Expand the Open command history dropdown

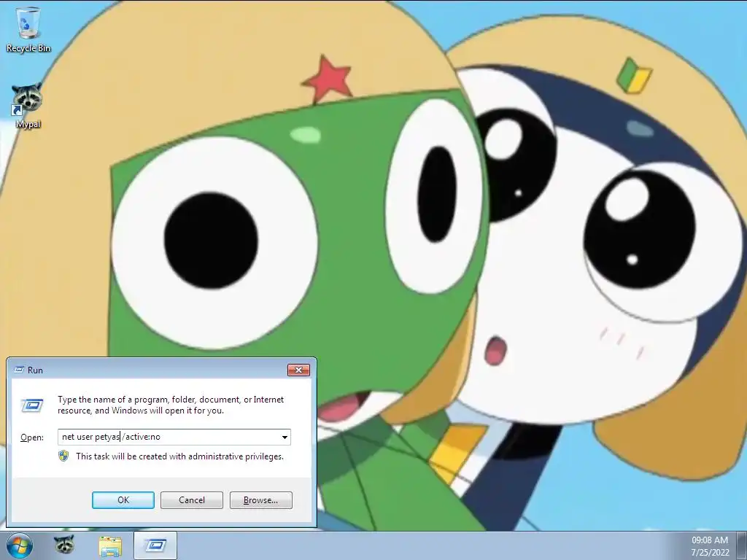pos(285,437)
